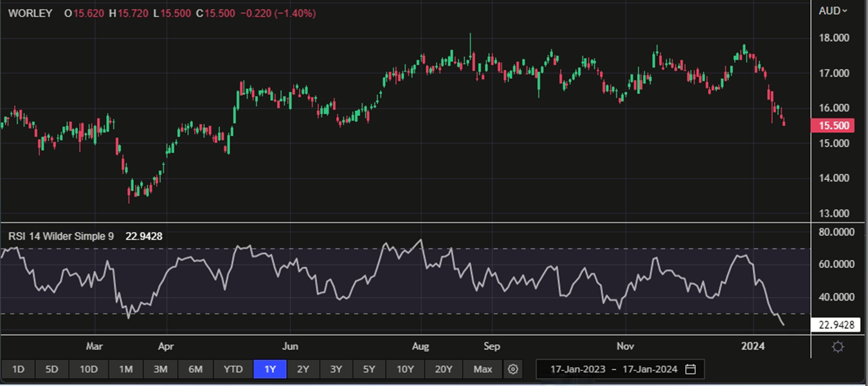The height and width of the screenshot is (386, 868).
Task: Click the calendar icon in the date range box
Action: tap(691, 369)
